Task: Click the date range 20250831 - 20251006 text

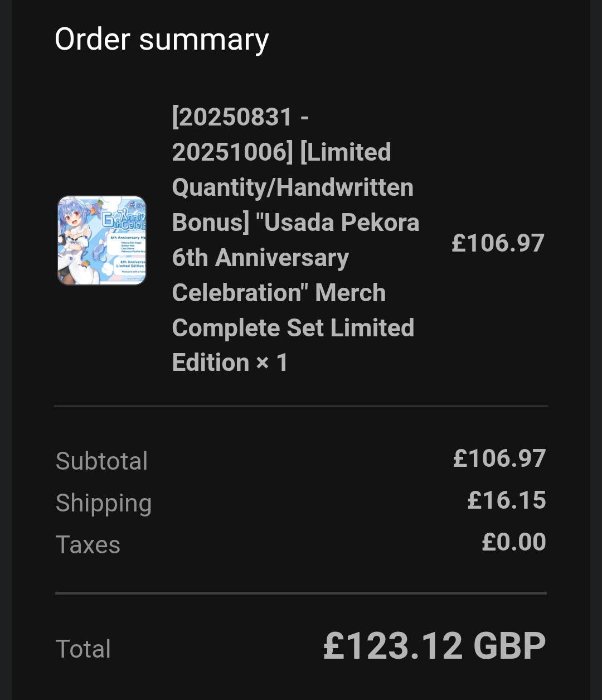Action: tap(240, 134)
